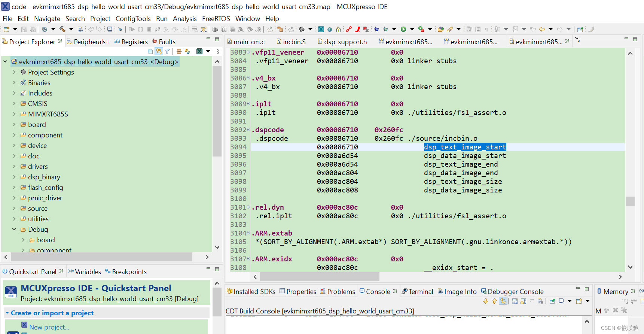Screen dimensions: 644x334
Task: Click the Open Terminal monitor icon in main toolbar
Action: [x=110, y=29]
